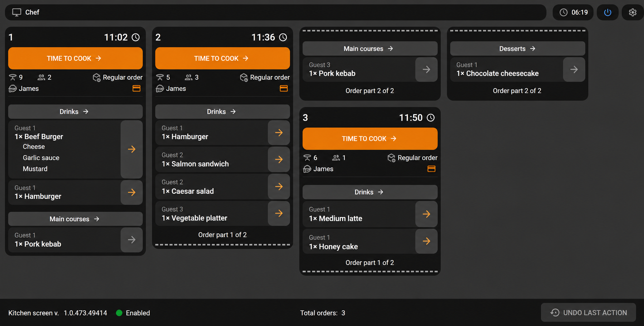The image size is (644, 326).
Task: Click the arrow next to Caesar salad
Action: click(x=279, y=186)
